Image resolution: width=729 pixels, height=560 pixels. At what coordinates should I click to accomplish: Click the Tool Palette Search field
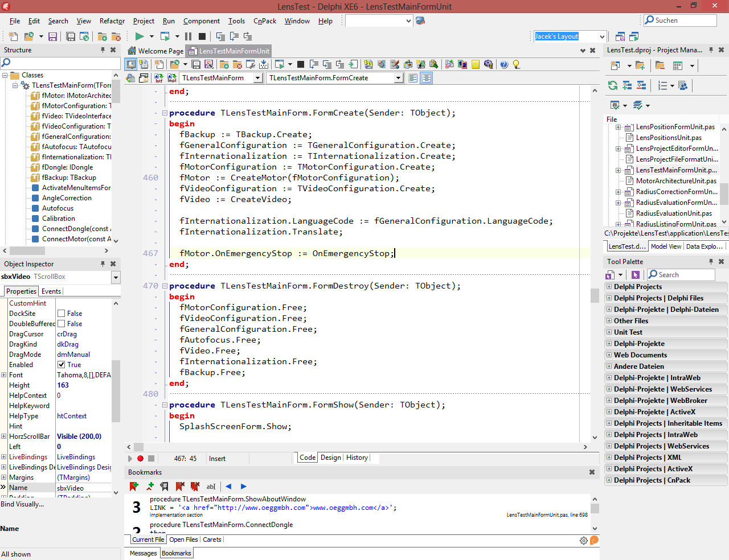[x=685, y=275]
